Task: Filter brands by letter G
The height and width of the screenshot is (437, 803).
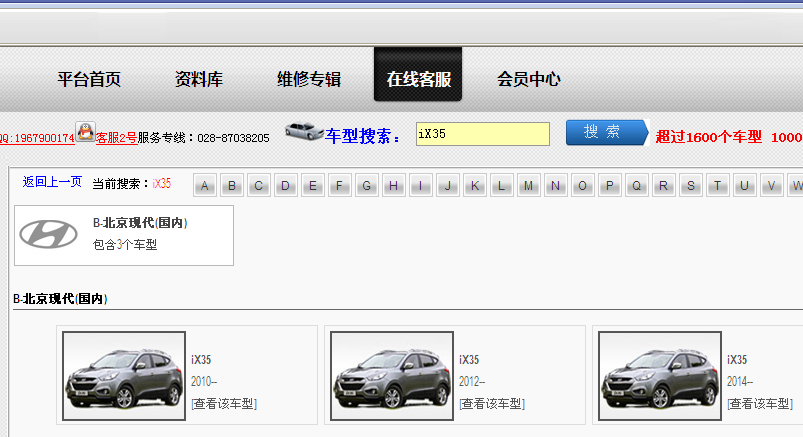Action: tap(367, 185)
